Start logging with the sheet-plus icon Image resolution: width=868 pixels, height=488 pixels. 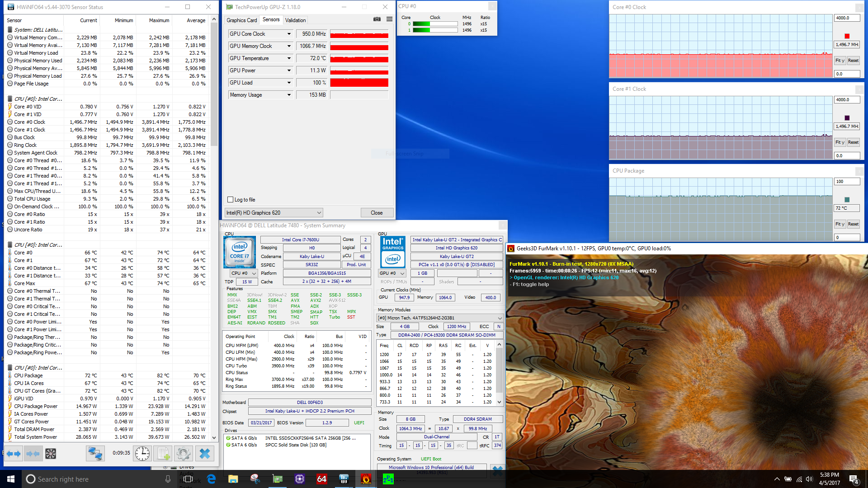(x=163, y=454)
